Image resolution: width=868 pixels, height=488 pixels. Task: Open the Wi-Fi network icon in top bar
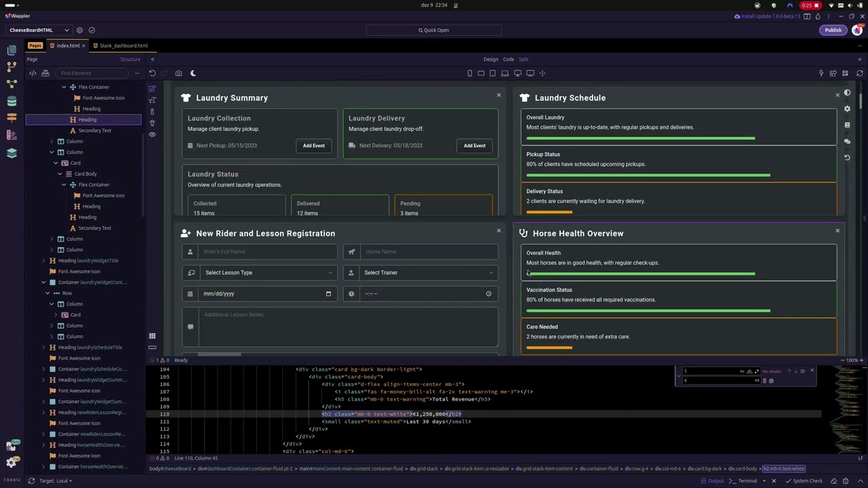click(831, 5)
